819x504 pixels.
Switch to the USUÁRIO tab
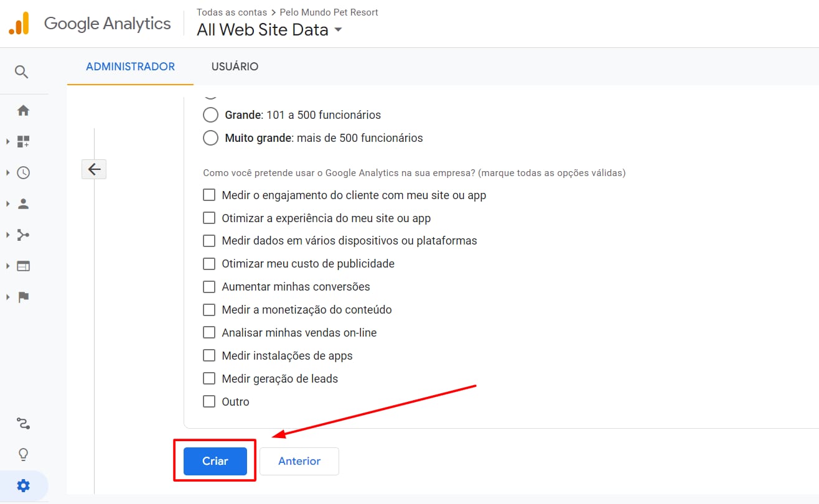tap(235, 67)
